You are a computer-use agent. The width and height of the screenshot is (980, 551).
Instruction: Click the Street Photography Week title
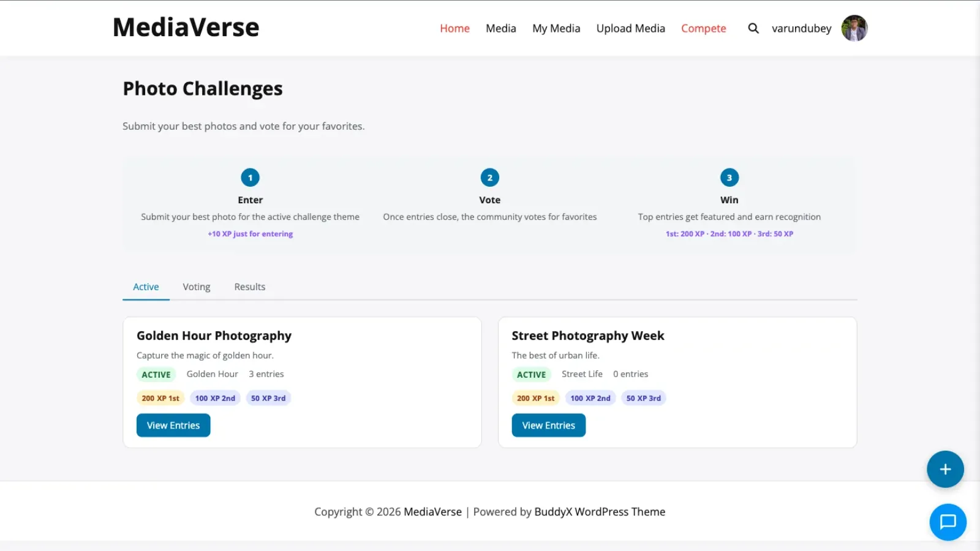[x=588, y=335]
